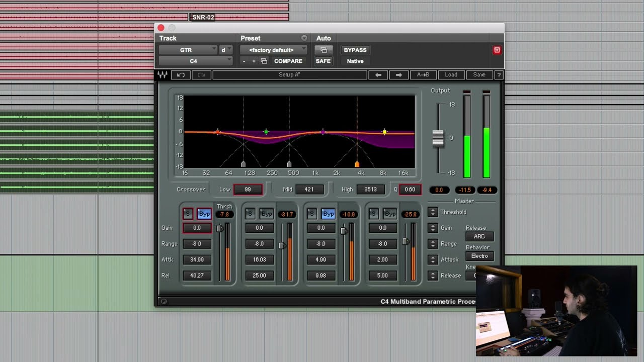
Task: Open preset settings copy icon beside COMPARE
Action: click(x=264, y=61)
